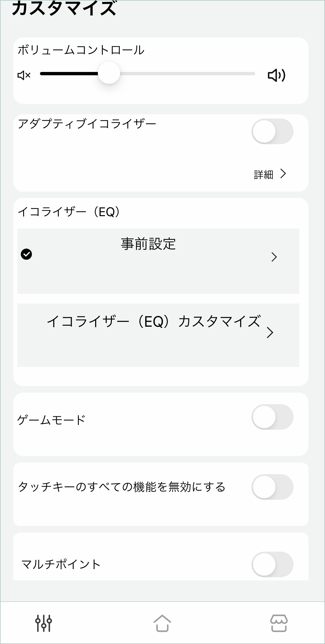This screenshot has height=644, width=325.
Task: Click the chevron next to 詳細
Action: [283, 174]
